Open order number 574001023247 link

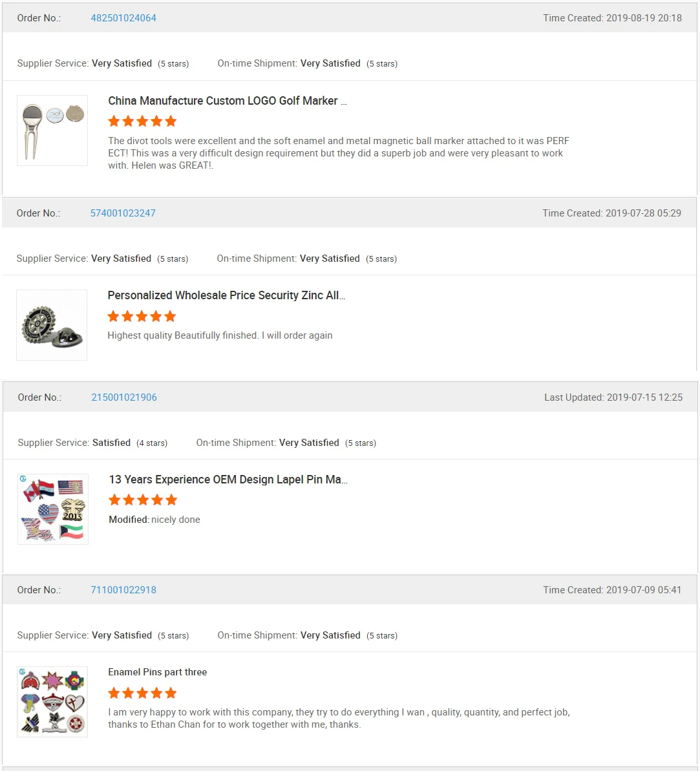[x=123, y=213]
